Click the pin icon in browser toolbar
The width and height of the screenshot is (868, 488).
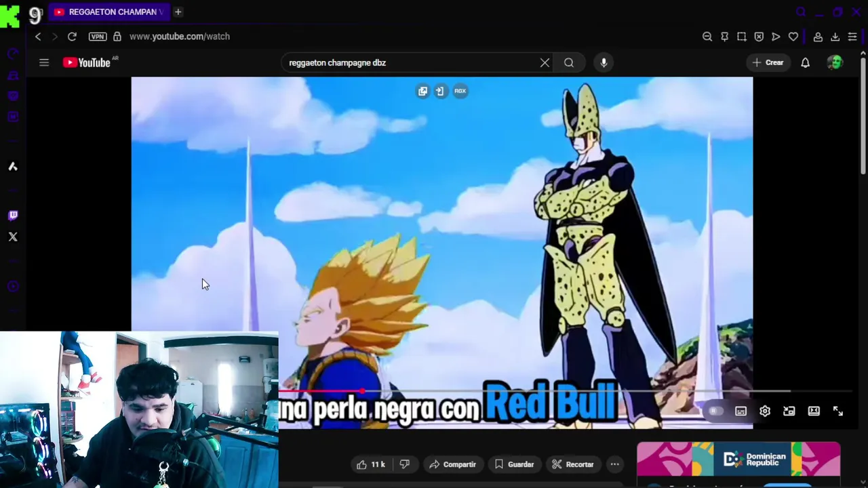click(x=724, y=37)
